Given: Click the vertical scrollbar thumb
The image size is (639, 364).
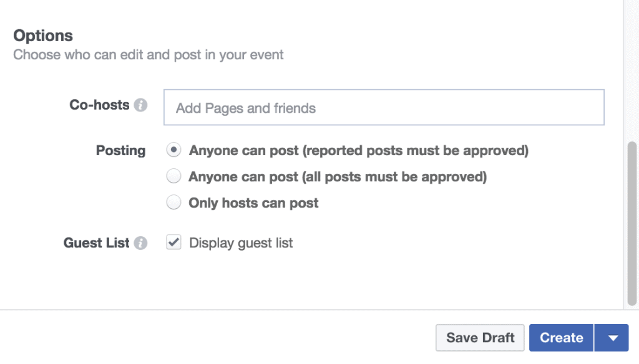Looking at the screenshot, I should (x=632, y=223).
